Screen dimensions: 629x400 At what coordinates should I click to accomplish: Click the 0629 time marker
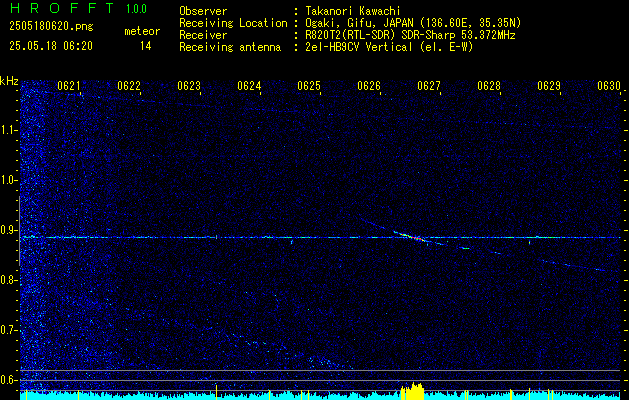point(549,85)
